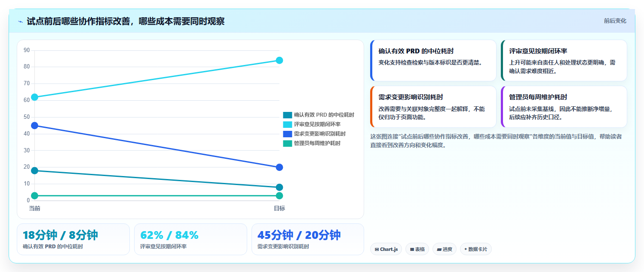Select the teal-blue data point at 18 on 当前
The height and width of the screenshot is (272, 644).
(35, 170)
